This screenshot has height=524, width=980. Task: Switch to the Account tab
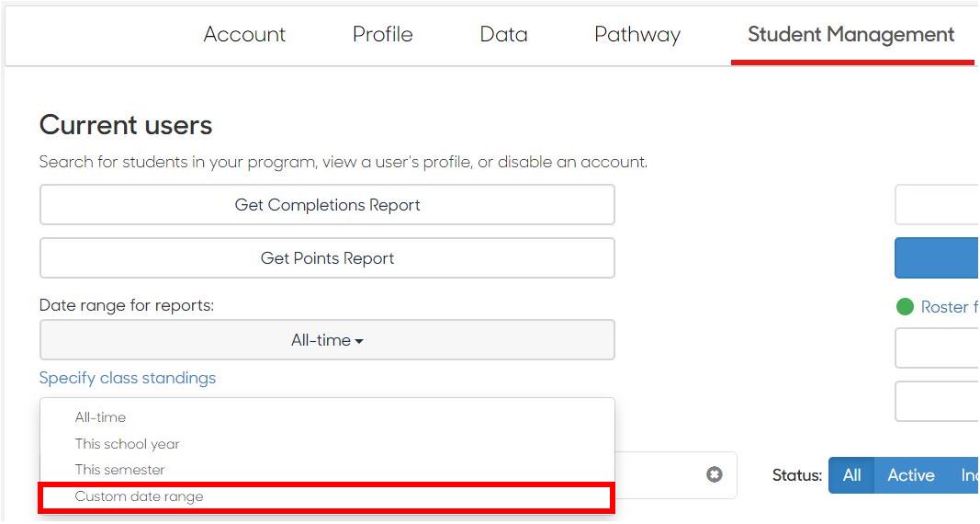[244, 34]
